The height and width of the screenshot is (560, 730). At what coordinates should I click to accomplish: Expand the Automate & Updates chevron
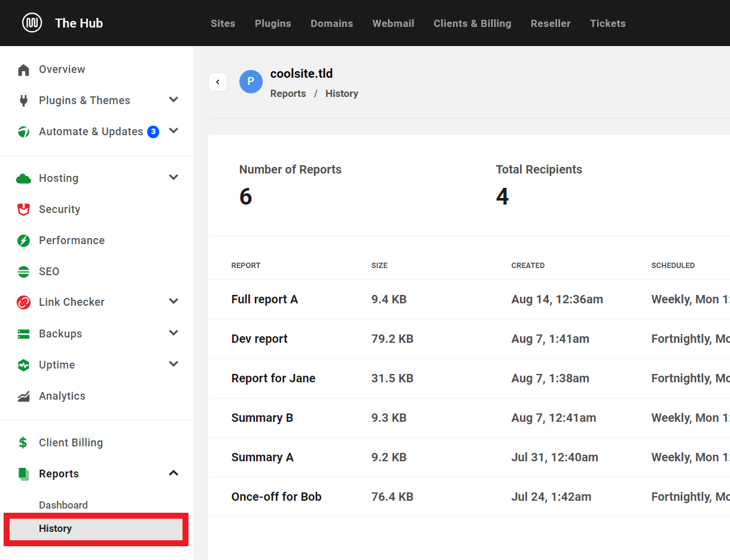point(174,131)
